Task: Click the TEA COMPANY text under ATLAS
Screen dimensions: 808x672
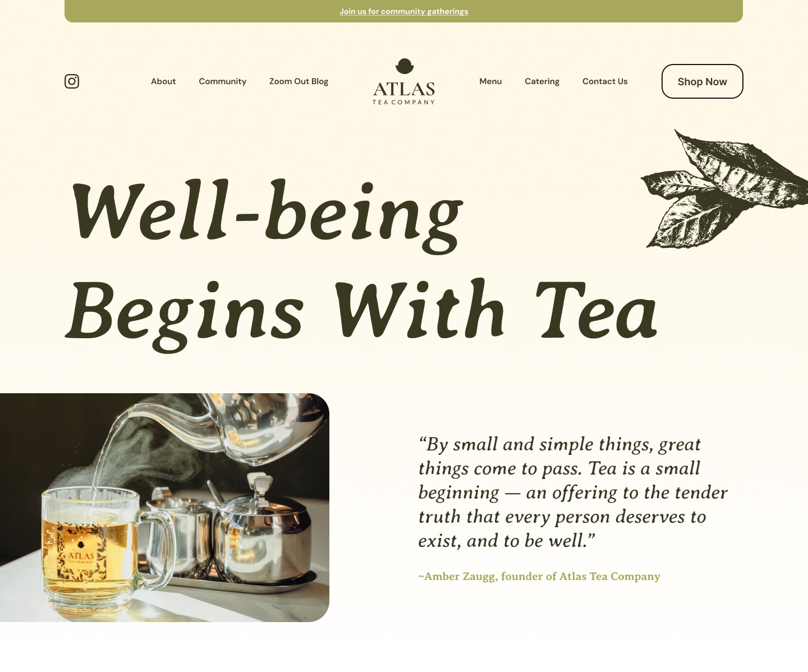Action: [404, 102]
